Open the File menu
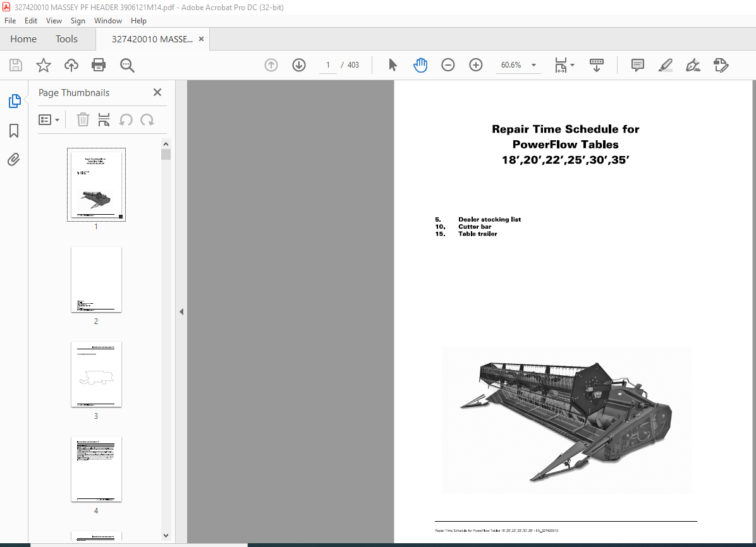Screen dimensions: 756x547 10,21
